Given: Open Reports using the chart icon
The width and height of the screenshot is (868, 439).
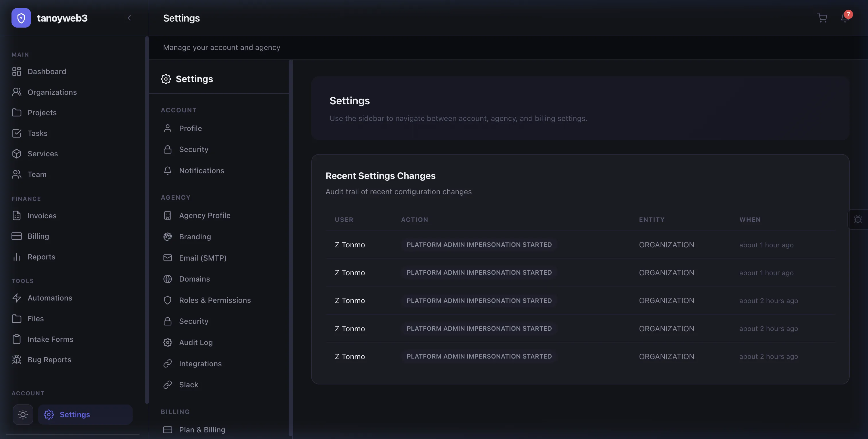Looking at the screenshot, I should [17, 257].
